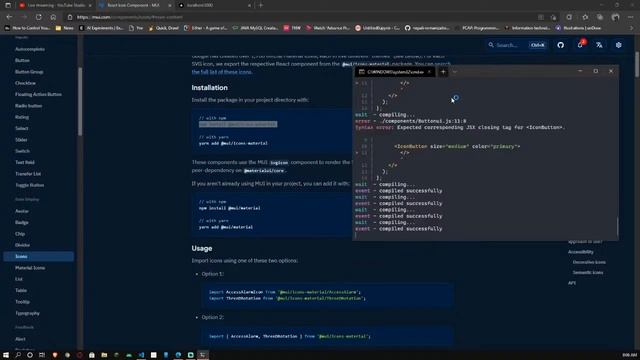Open Divider page in sidebar

point(22,245)
